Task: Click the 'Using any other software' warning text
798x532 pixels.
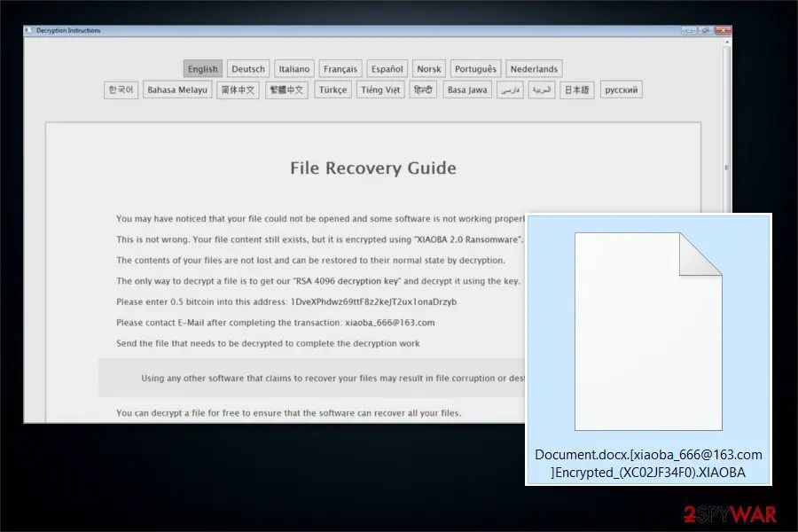Action: coord(332,379)
